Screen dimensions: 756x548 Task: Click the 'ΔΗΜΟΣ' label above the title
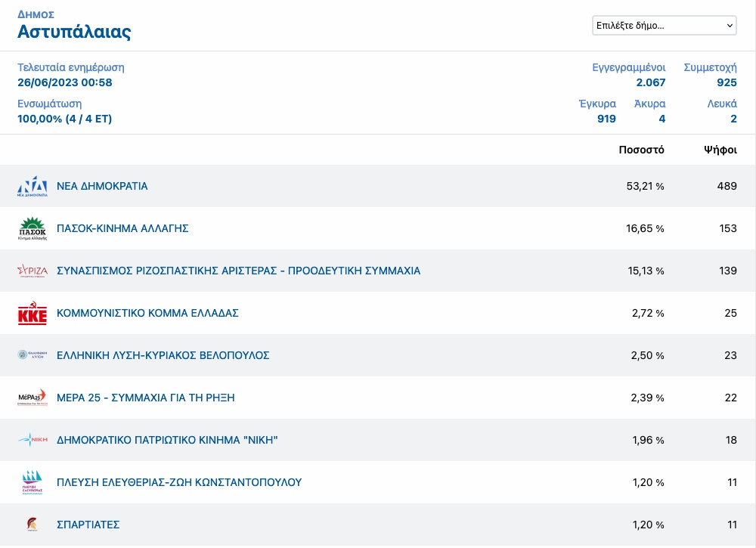click(36, 14)
